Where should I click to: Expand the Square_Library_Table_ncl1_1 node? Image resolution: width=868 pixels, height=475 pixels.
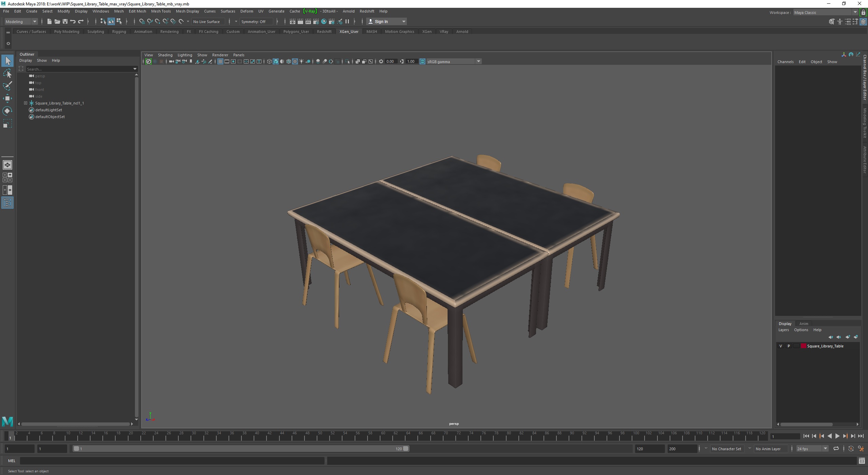click(x=25, y=103)
